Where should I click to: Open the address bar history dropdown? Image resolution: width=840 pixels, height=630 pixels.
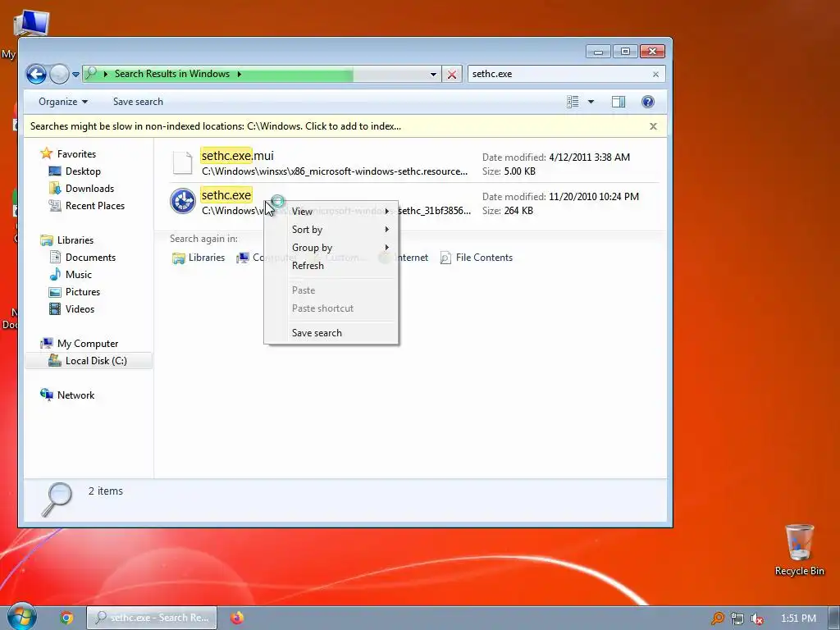(433, 75)
